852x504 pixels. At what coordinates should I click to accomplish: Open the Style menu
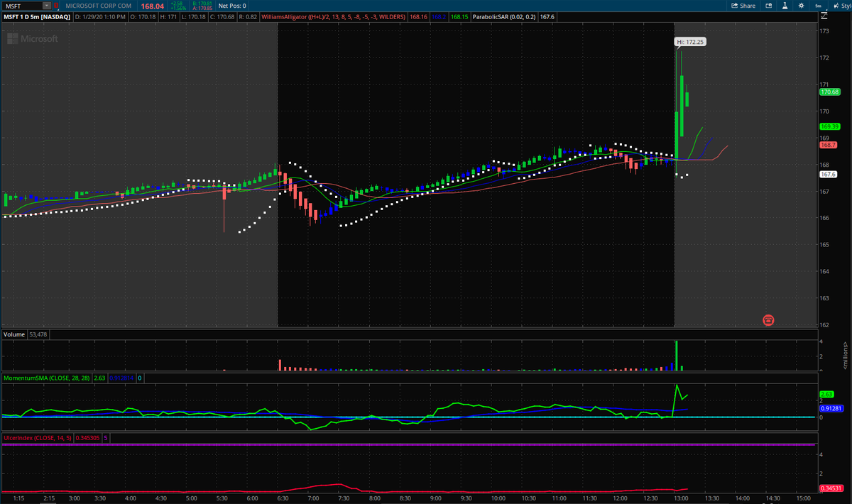[x=841, y=6]
